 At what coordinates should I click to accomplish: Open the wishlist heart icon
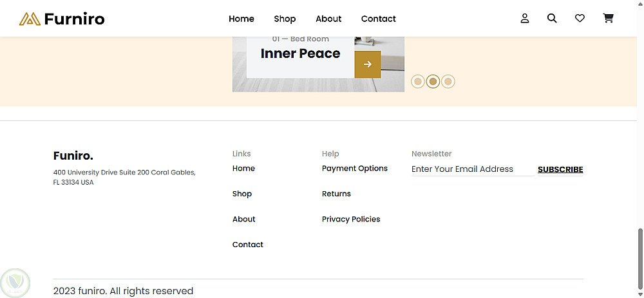[580, 19]
